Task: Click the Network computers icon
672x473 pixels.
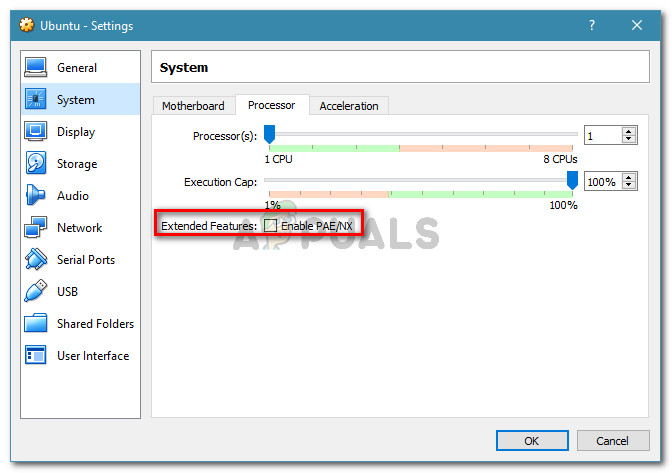Action: pyautogui.click(x=36, y=227)
